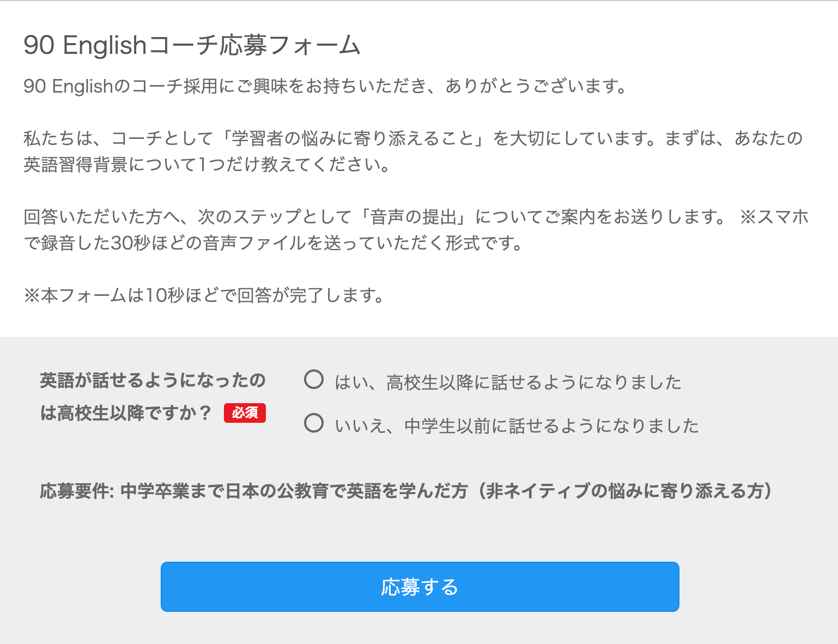The height and width of the screenshot is (644, 838).
Task: Click the question line は高校生以降ですか？
Action: click(126, 413)
